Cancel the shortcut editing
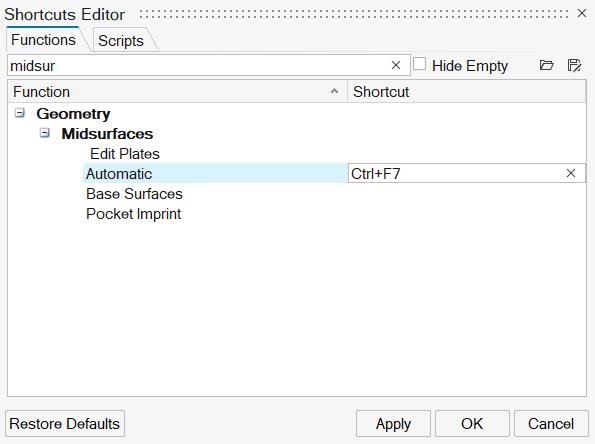The image size is (595, 444). click(x=551, y=424)
